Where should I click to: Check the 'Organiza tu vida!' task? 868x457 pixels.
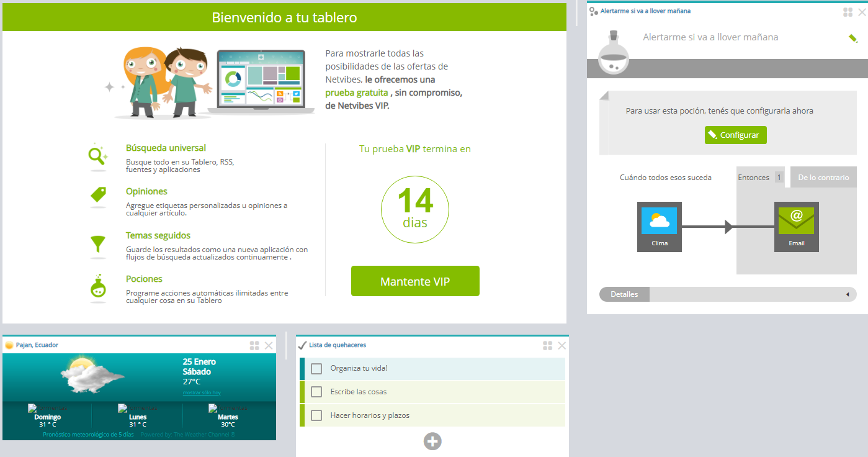click(316, 369)
